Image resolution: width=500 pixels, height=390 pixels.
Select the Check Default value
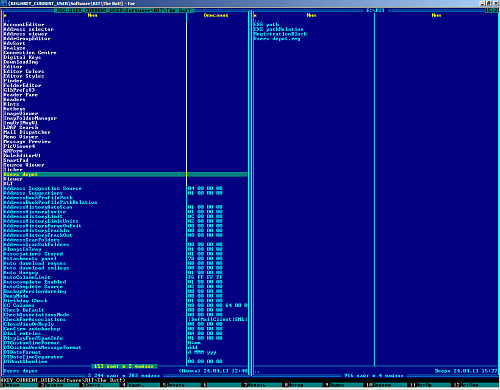24,310
